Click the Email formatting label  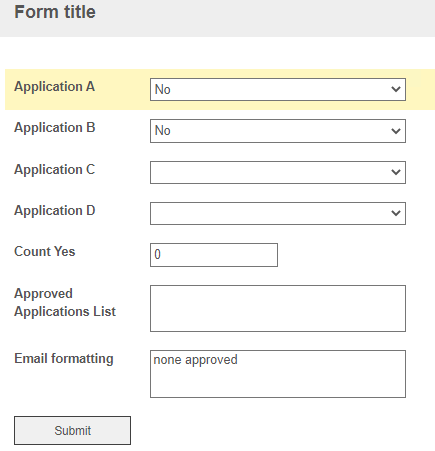click(x=64, y=359)
